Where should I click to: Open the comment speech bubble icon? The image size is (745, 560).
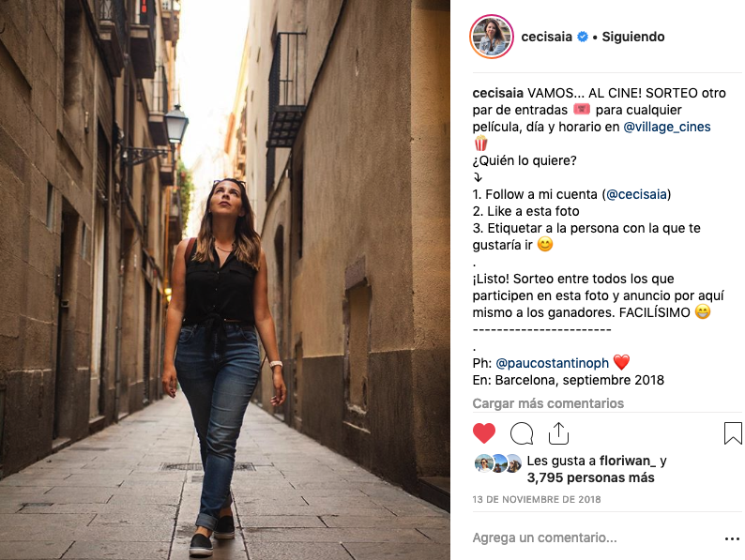521,433
